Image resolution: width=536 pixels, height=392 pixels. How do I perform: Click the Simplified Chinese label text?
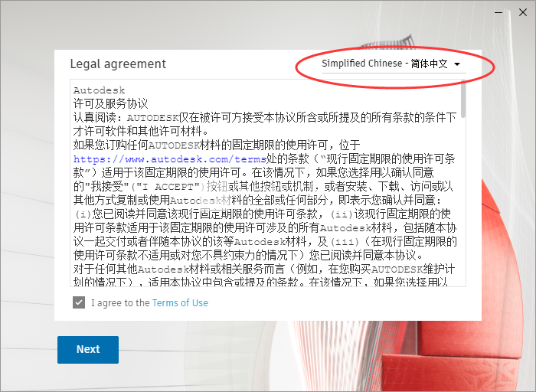point(362,64)
